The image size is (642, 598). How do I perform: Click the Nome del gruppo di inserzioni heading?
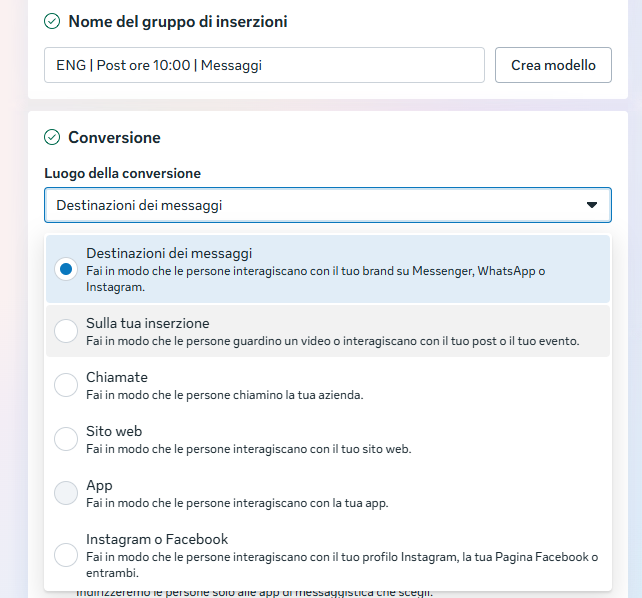coord(178,21)
